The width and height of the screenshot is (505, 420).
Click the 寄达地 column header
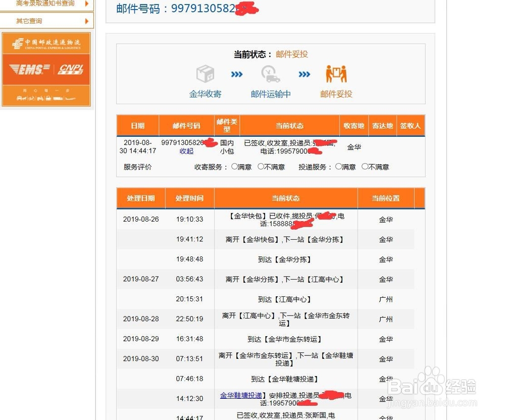[x=383, y=126]
